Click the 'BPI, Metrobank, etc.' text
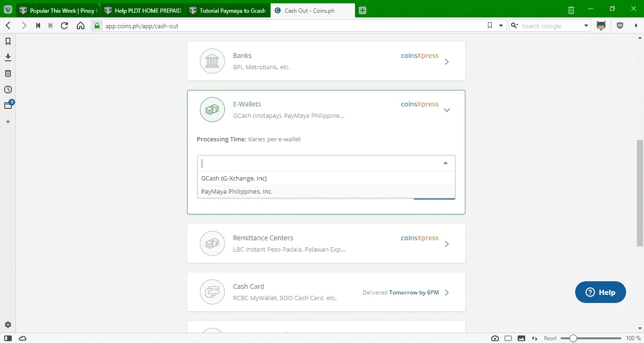Viewport: 644px width, 343px height. click(262, 67)
